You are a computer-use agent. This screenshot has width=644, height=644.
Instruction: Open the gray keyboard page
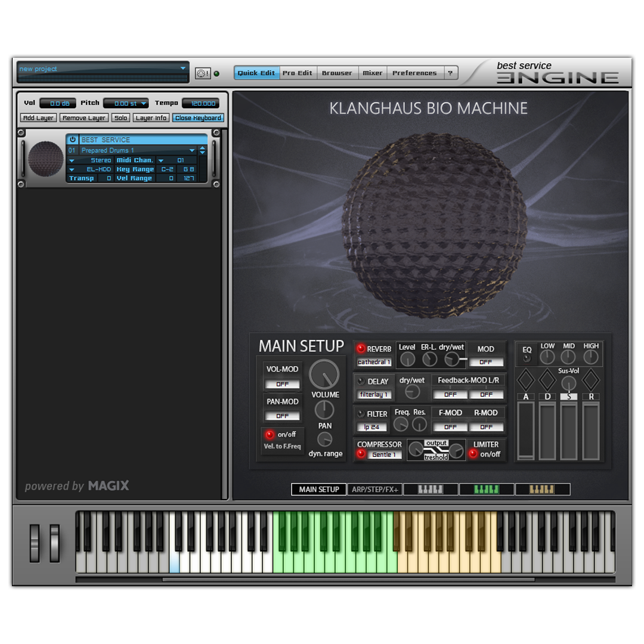[431, 490]
